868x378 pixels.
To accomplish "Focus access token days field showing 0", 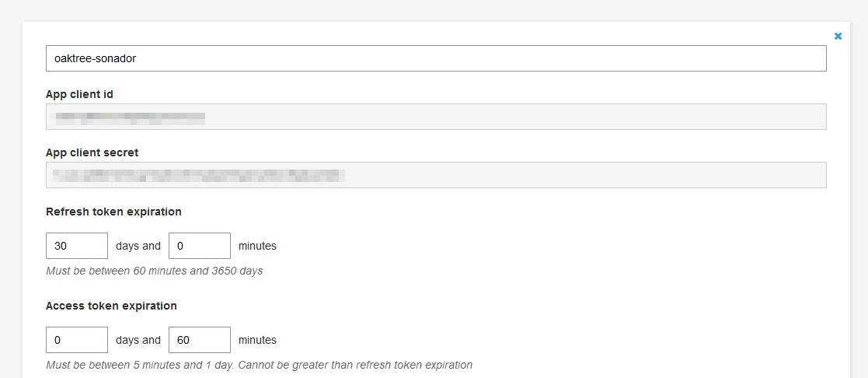I will pos(77,340).
